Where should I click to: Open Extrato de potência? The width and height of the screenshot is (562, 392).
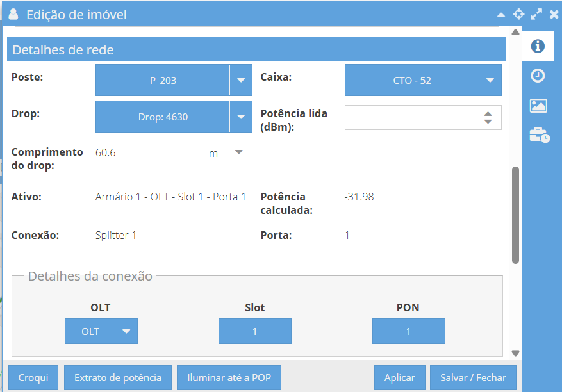(x=118, y=378)
